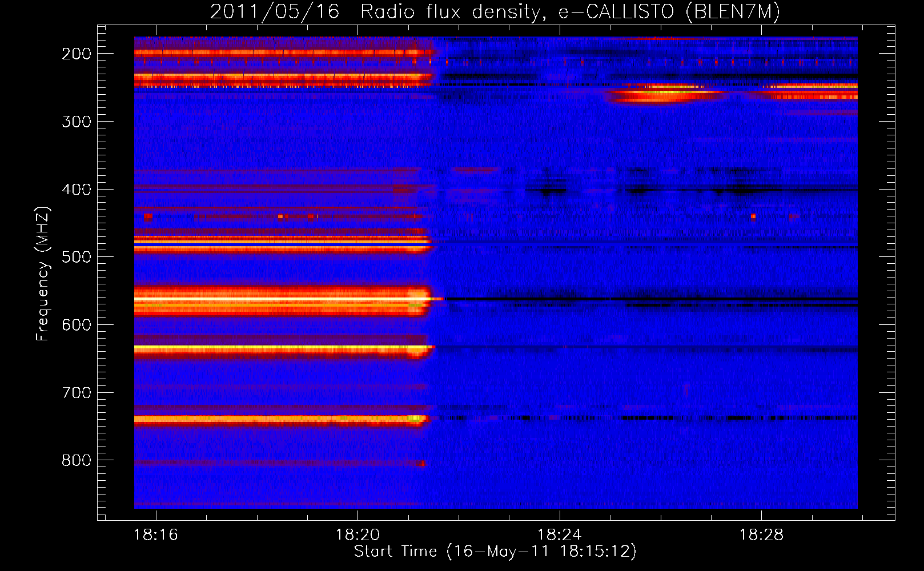The height and width of the screenshot is (571, 924).
Task: Click the plot title "Radio flux density, e-CALLISTO (BLEN7M)"
Action: click(570, 11)
